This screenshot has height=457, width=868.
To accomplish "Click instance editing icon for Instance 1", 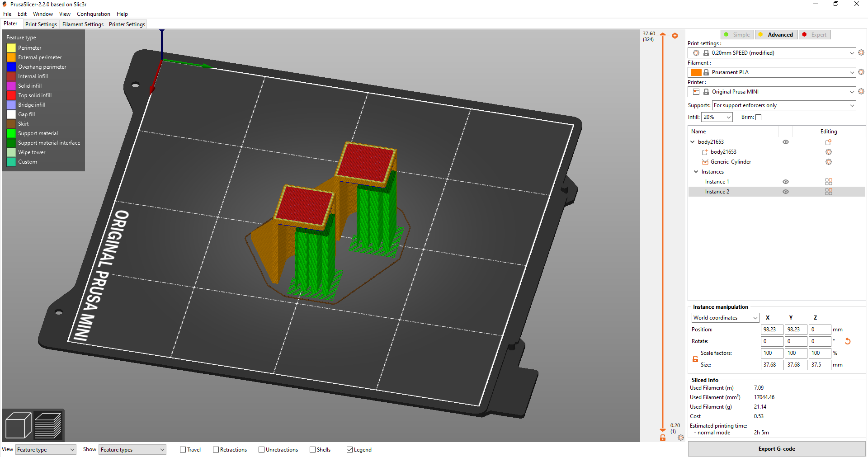I will pos(828,182).
